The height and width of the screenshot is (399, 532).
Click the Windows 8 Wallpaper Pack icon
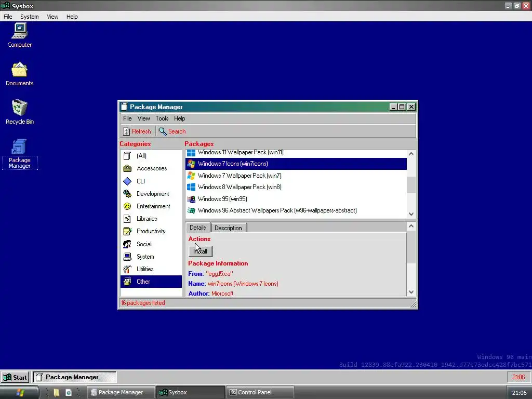(191, 187)
